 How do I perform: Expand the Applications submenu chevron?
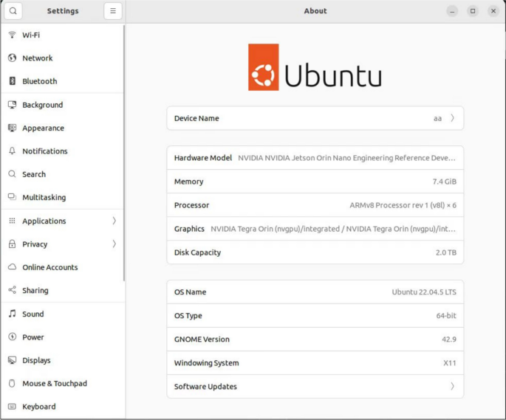(114, 221)
